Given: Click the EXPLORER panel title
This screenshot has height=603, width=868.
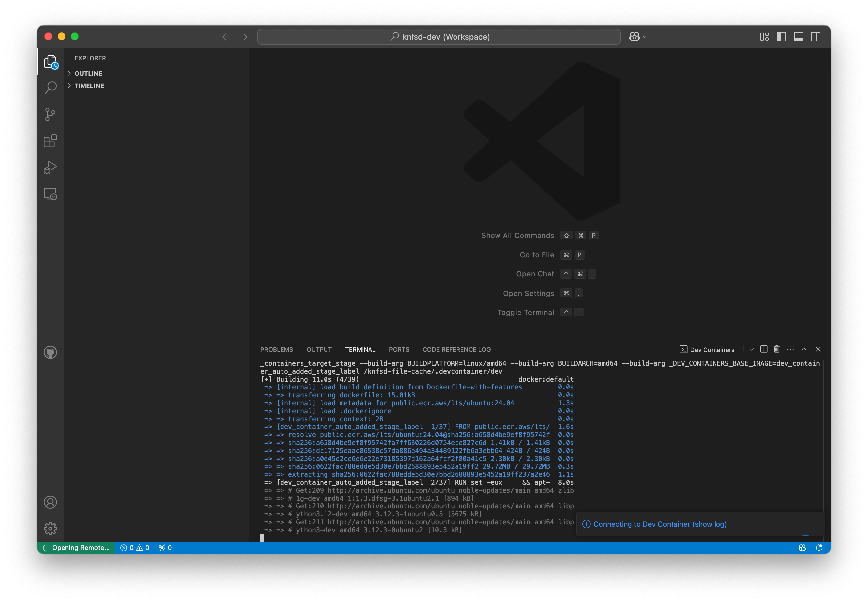Looking at the screenshot, I should [90, 58].
